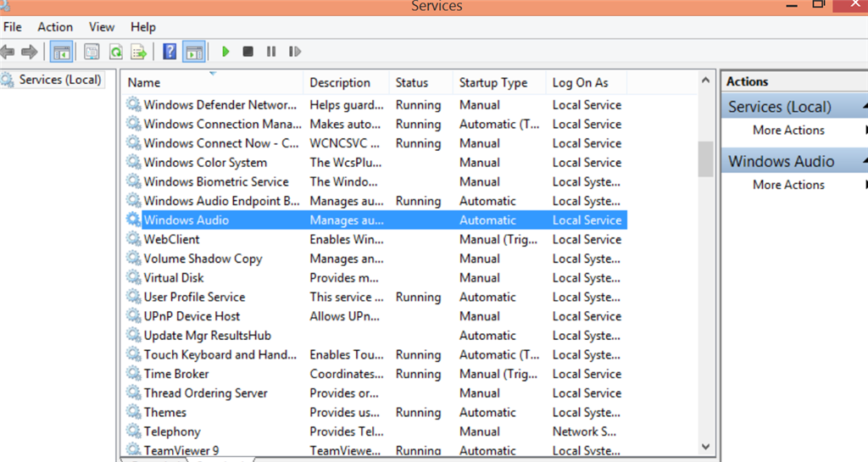Image resolution: width=868 pixels, height=462 pixels.
Task: Click 'Coordinates...' description of Time Broker
Action: pyautogui.click(x=346, y=374)
